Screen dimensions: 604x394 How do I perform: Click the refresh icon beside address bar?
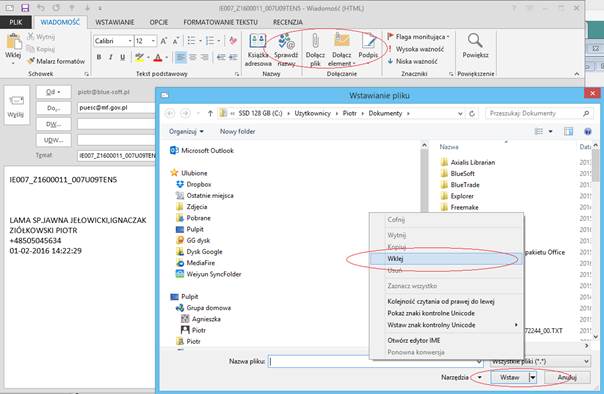[472, 113]
